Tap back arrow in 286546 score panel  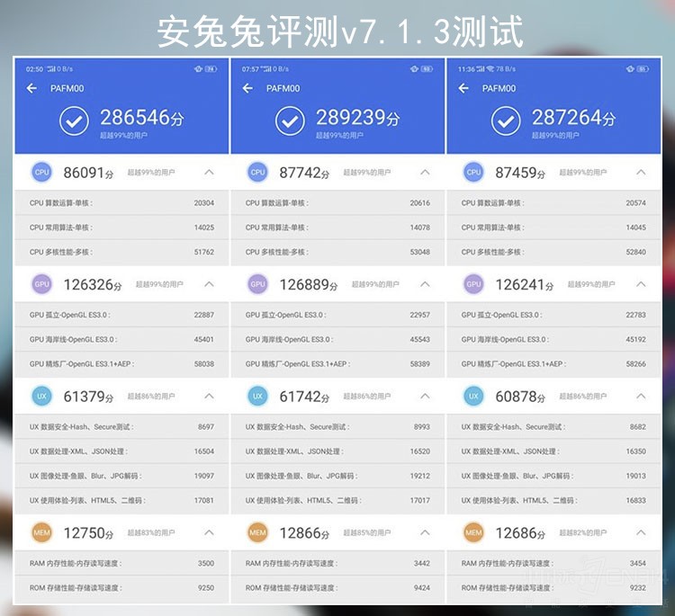tap(31, 88)
